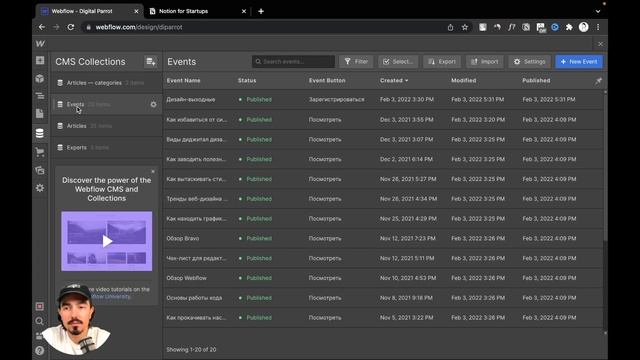
Task: Click the share icon in address bar
Action: point(450,27)
